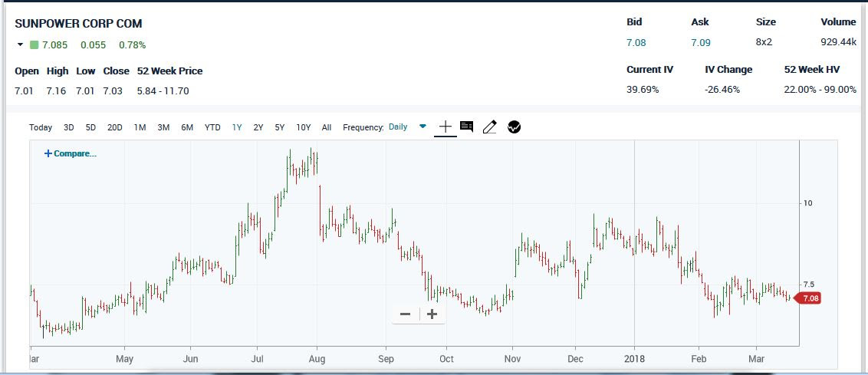Image resolution: width=868 pixels, height=375 pixels.
Task: Click the Ask price 7.09
Action: click(x=701, y=43)
